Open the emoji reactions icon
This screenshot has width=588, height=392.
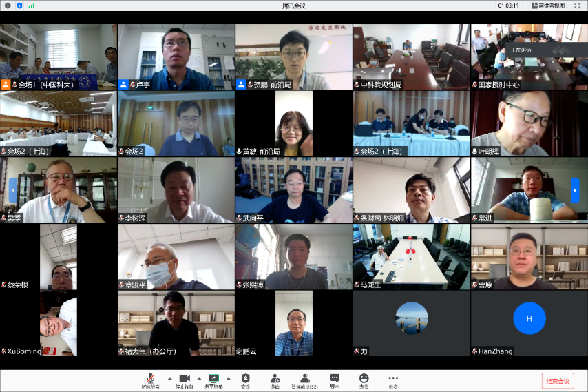click(x=364, y=380)
